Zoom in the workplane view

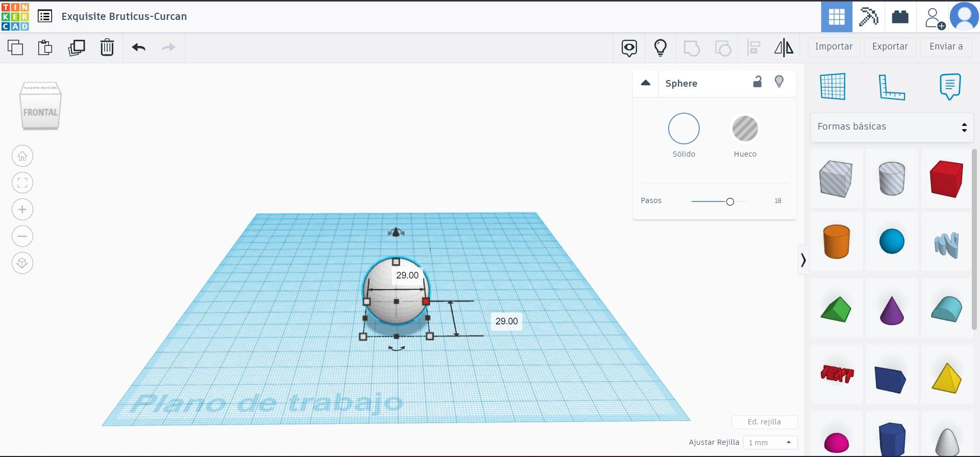(22, 210)
